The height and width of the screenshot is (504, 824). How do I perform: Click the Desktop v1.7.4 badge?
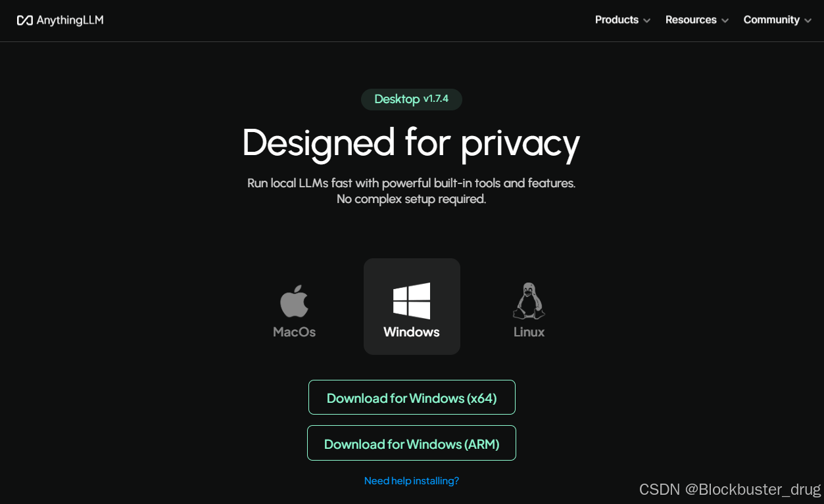tap(412, 99)
